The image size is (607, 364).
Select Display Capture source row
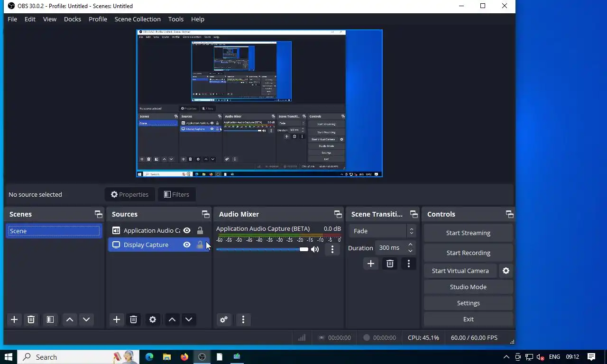[158, 245]
